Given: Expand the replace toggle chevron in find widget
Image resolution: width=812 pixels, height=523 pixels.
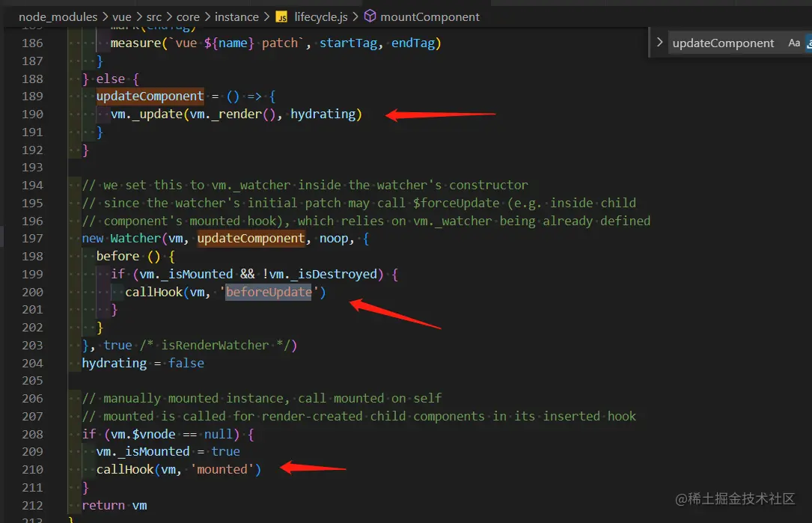Looking at the screenshot, I should click(659, 43).
